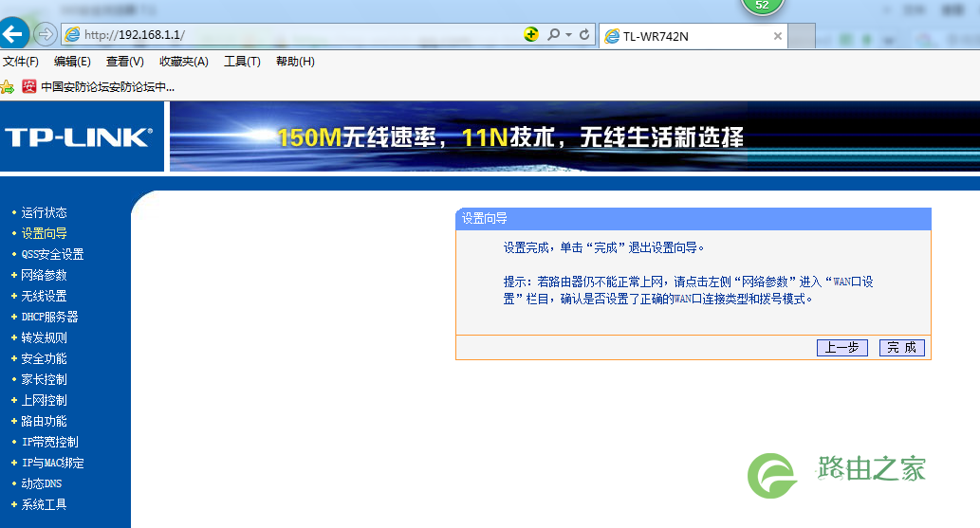Screen dimensions: 980x528
Task: Open 设置向导 in sidebar
Action: pyautogui.click(x=44, y=233)
